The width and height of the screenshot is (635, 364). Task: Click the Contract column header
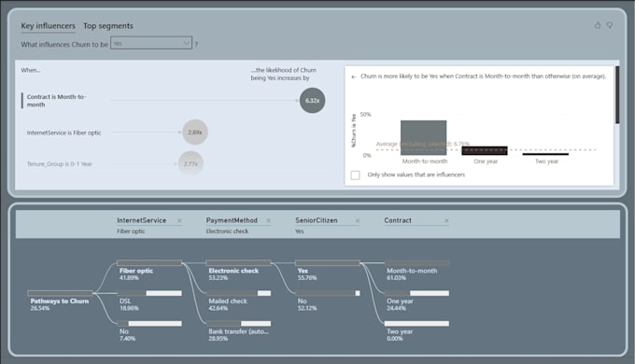pos(398,220)
